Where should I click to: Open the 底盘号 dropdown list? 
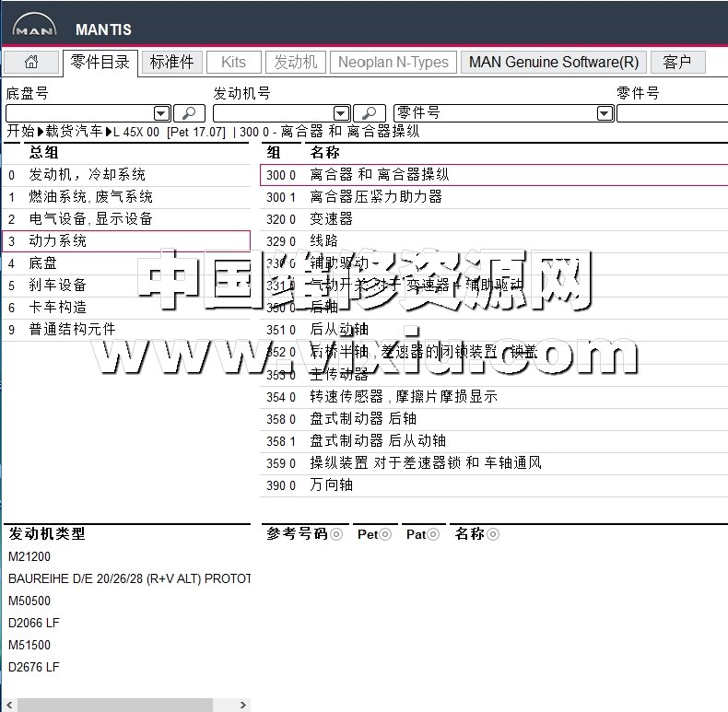[161, 113]
